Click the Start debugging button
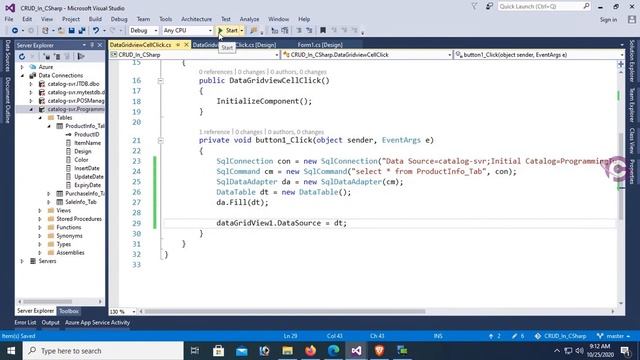The image size is (640, 360). coord(228,31)
